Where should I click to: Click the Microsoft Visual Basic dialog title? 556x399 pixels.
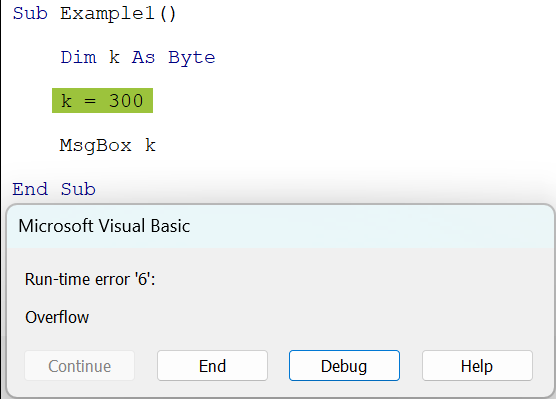[104, 226]
